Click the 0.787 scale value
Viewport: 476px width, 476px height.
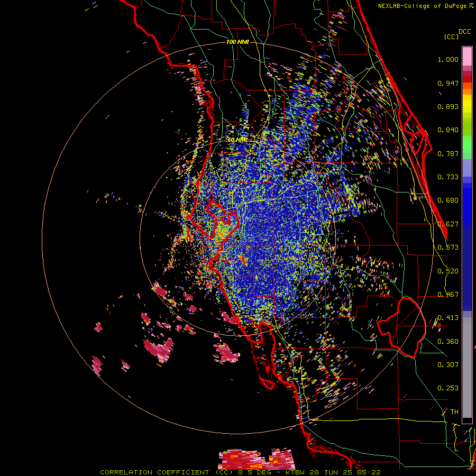pyautogui.click(x=448, y=153)
